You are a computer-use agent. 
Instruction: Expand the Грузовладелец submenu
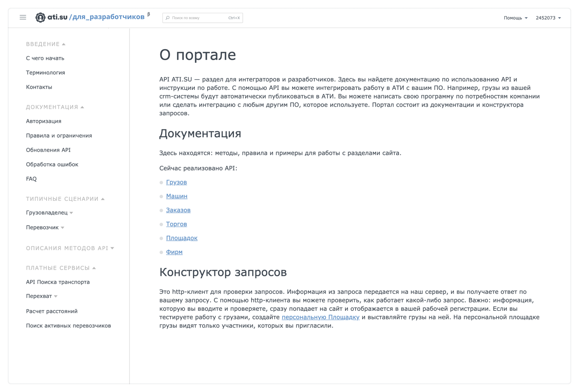click(50, 213)
